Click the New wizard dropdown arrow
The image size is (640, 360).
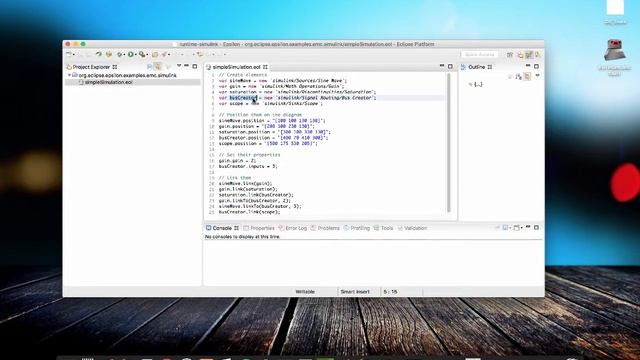pos(73,55)
